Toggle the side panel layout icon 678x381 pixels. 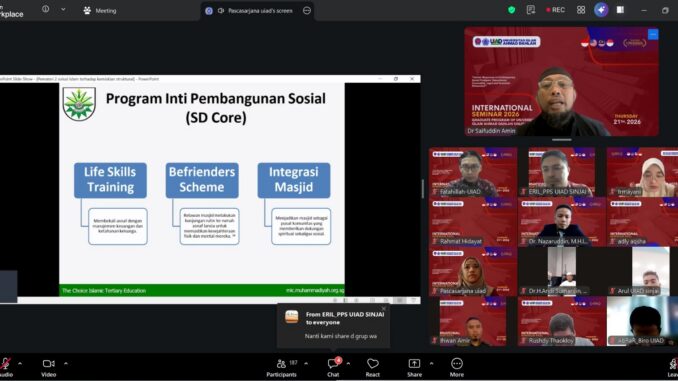tap(620, 10)
